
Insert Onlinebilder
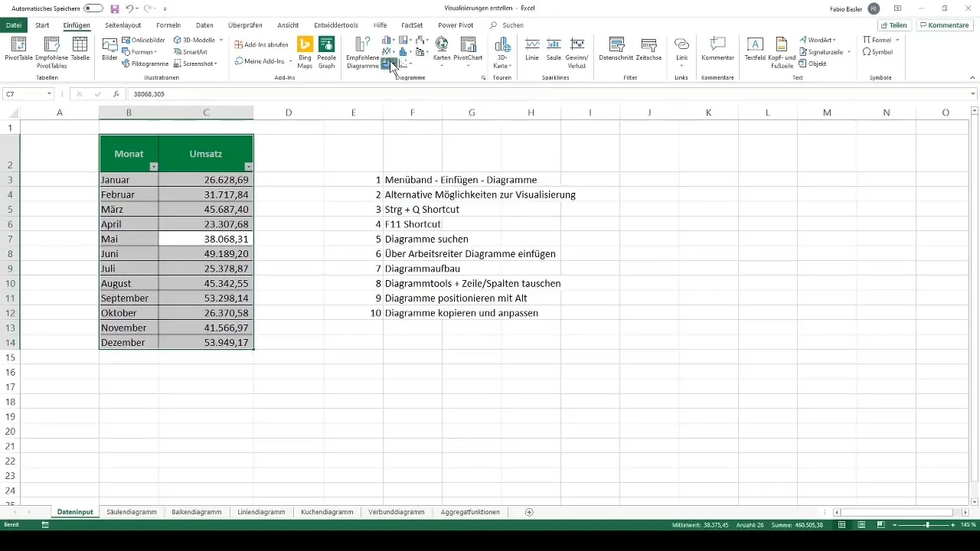point(142,40)
